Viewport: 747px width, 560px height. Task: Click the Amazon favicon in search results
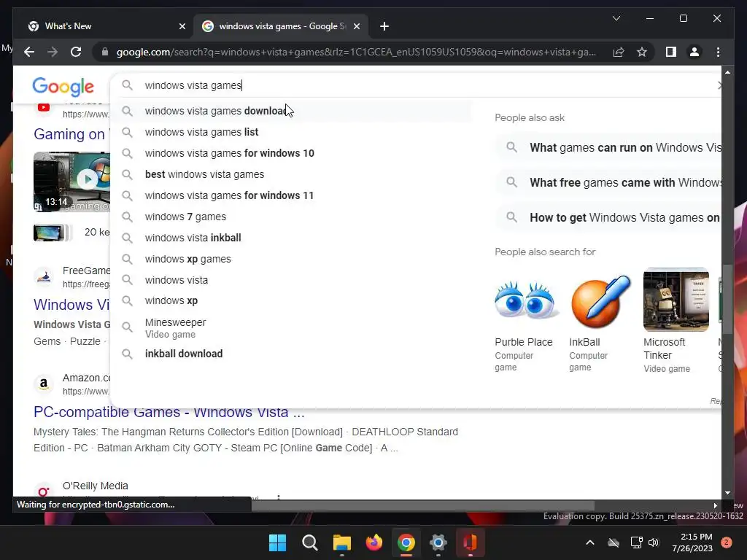[x=44, y=384]
